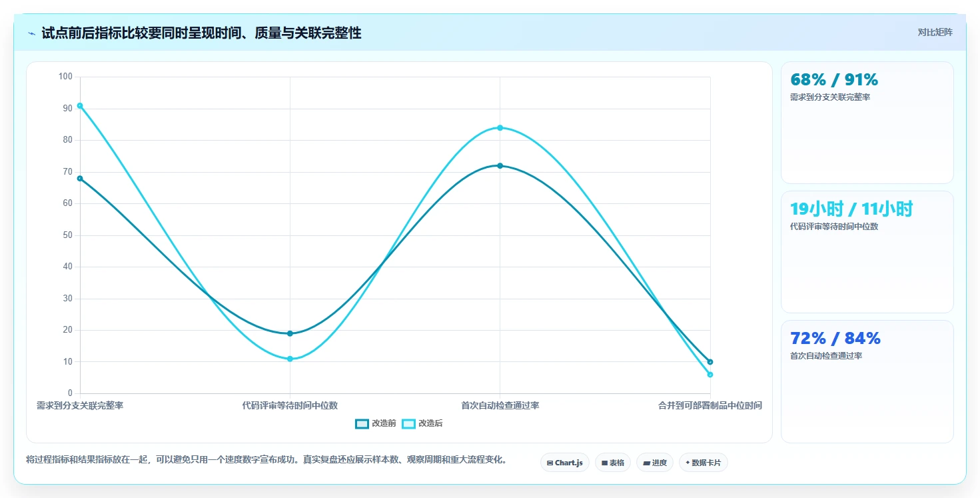
Task: Click the 19小时 / 11小时 stat value
Action: pyautogui.click(x=851, y=209)
